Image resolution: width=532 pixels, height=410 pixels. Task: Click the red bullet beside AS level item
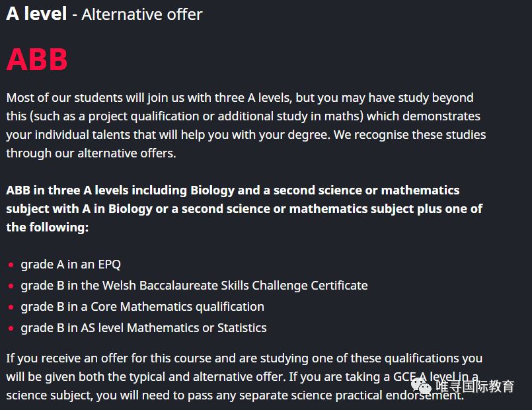11,328
